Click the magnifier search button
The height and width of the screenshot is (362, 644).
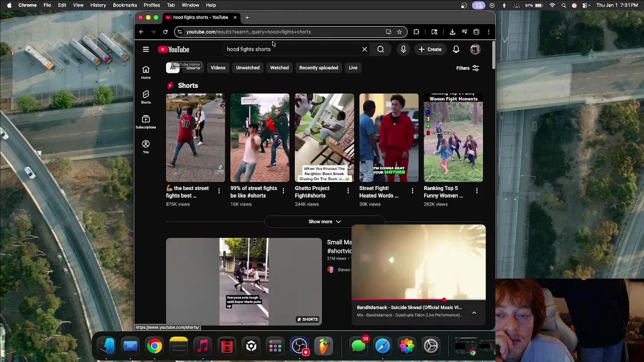tap(380, 49)
